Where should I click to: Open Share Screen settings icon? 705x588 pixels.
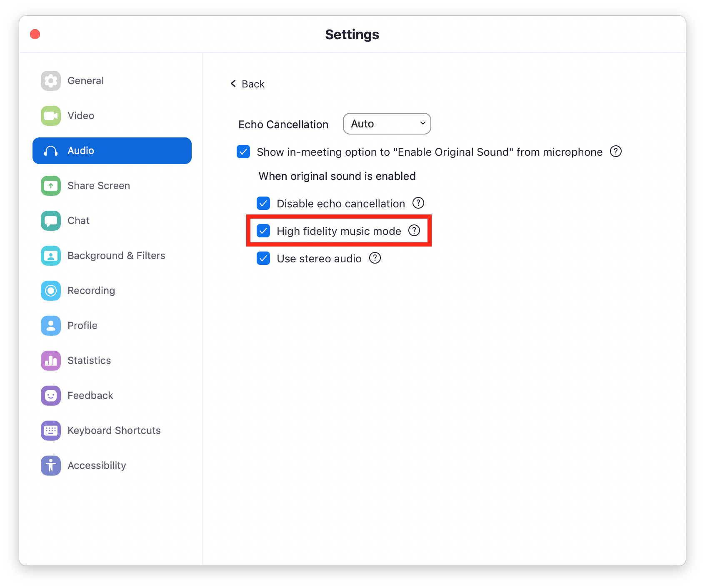coord(51,186)
